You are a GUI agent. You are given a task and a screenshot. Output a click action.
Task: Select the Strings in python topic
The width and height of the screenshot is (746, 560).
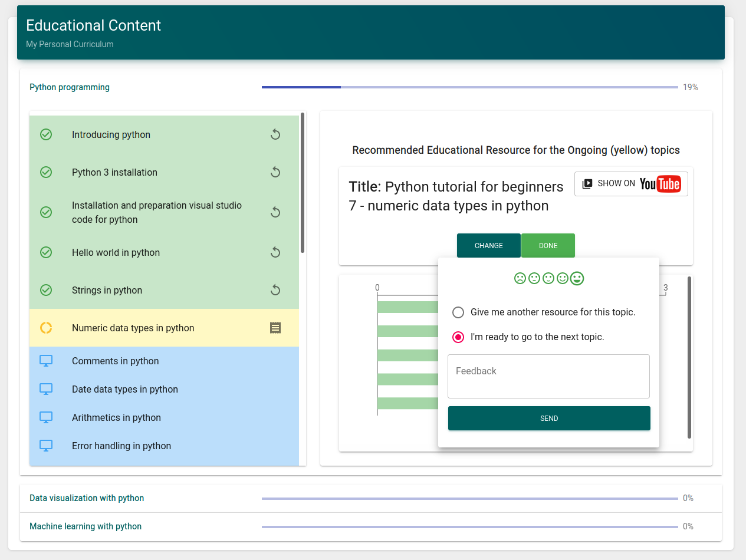[164, 290]
